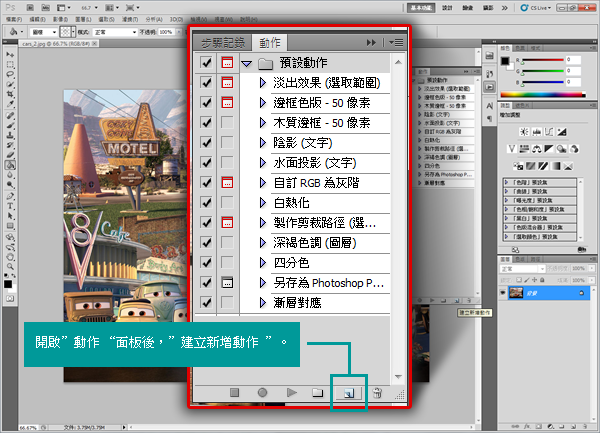
Task: Expand the 陰影 (文字) action triangle
Action: pos(262,143)
